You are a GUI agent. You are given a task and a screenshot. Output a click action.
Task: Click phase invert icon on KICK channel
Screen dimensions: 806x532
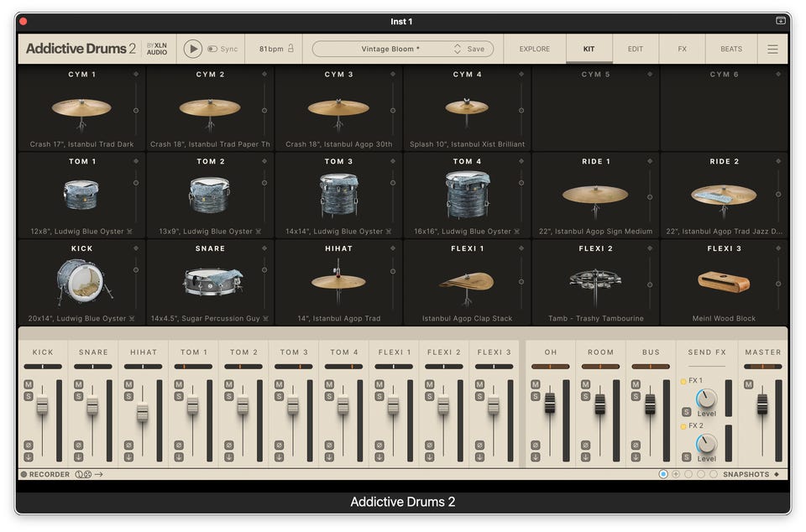(29, 445)
